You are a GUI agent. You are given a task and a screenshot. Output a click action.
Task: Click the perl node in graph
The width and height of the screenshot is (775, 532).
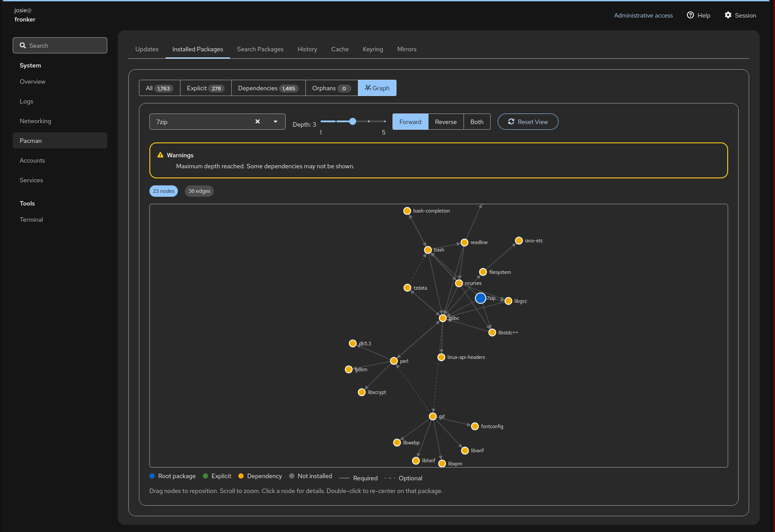(x=394, y=361)
